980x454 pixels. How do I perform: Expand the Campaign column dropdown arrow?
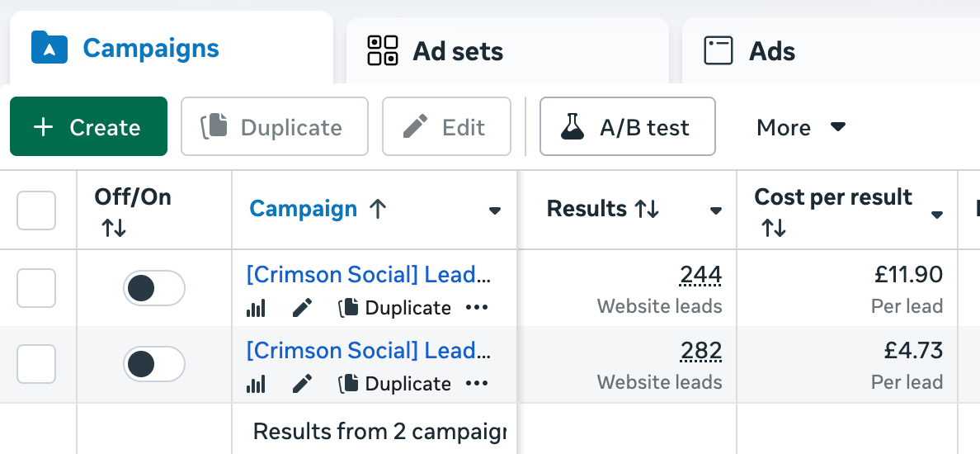click(495, 211)
